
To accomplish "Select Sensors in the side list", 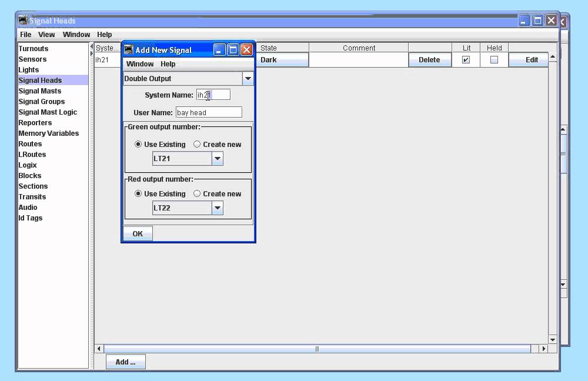I will [x=54, y=59].
